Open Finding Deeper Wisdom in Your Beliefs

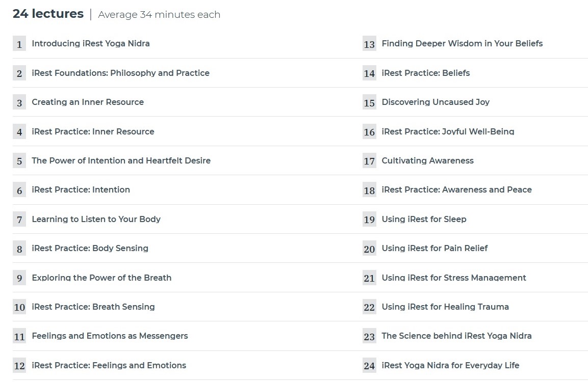(462, 44)
